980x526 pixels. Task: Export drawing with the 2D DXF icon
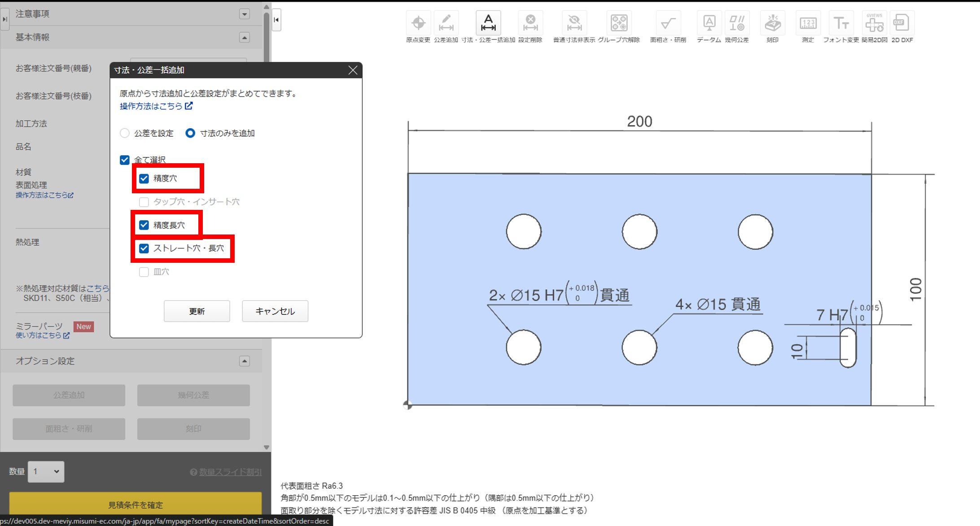pyautogui.click(x=901, y=22)
